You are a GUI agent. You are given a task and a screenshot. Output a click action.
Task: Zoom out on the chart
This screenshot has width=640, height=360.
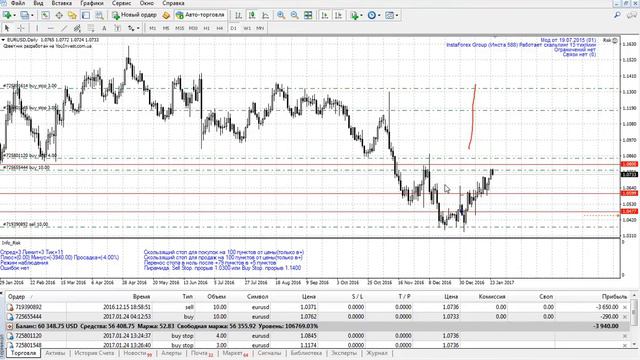(x=295, y=15)
